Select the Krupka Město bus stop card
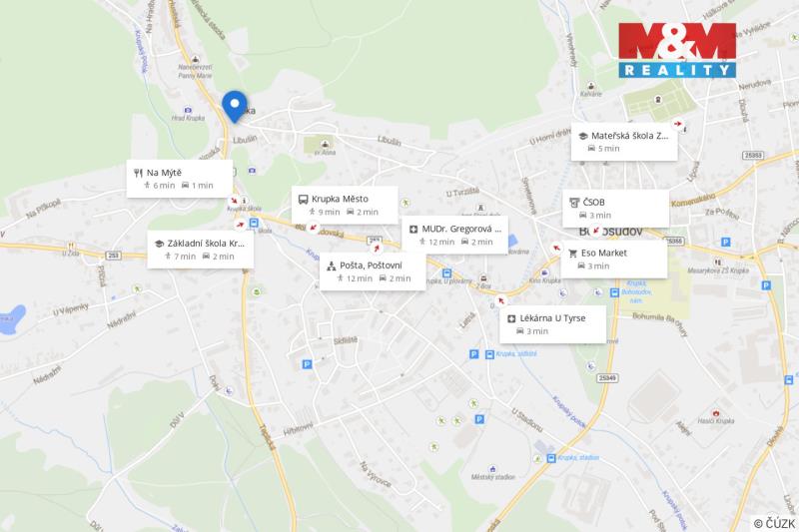 tap(345, 206)
